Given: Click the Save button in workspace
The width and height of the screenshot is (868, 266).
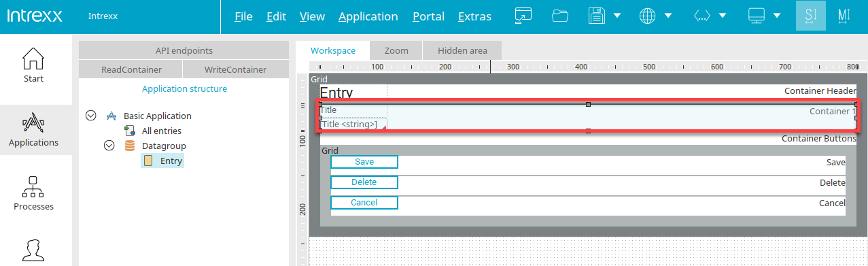Looking at the screenshot, I should pyautogui.click(x=364, y=162).
